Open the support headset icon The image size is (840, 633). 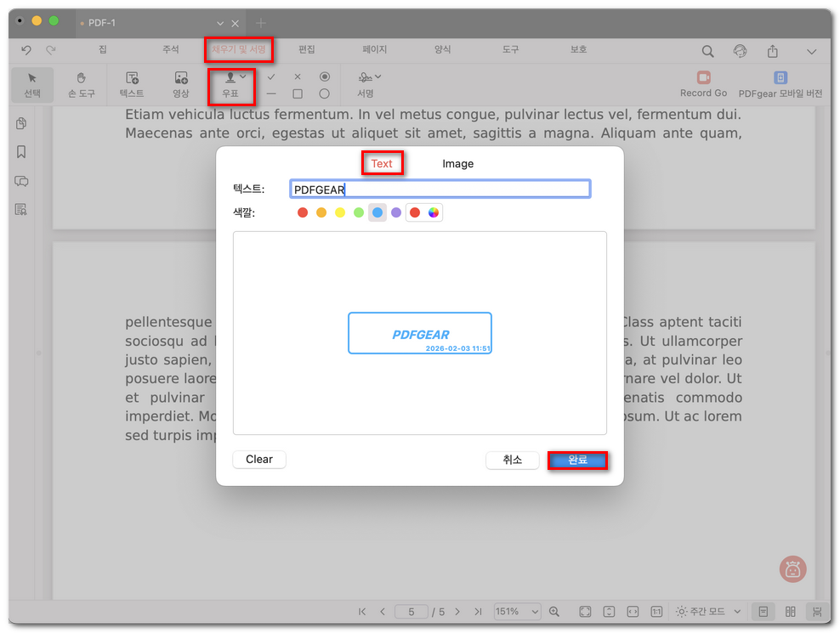point(740,51)
